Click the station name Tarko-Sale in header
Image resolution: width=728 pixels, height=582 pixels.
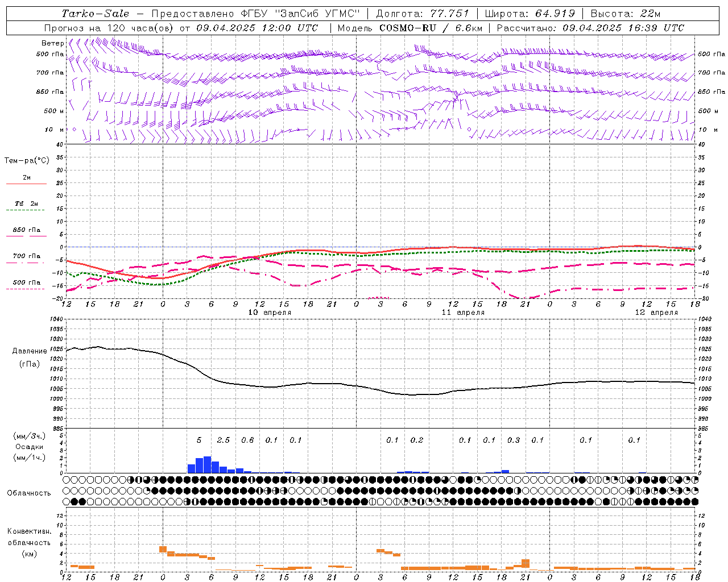(x=95, y=14)
